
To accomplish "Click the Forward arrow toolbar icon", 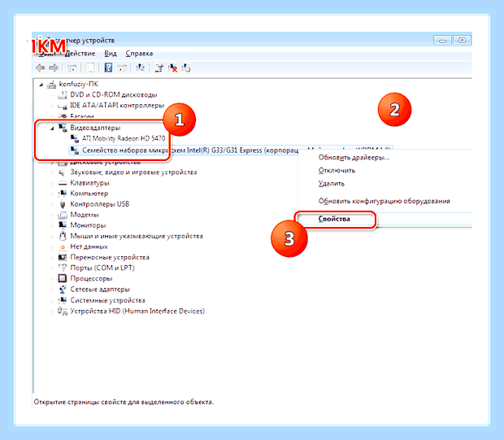I will pyautogui.click(x=54, y=68).
